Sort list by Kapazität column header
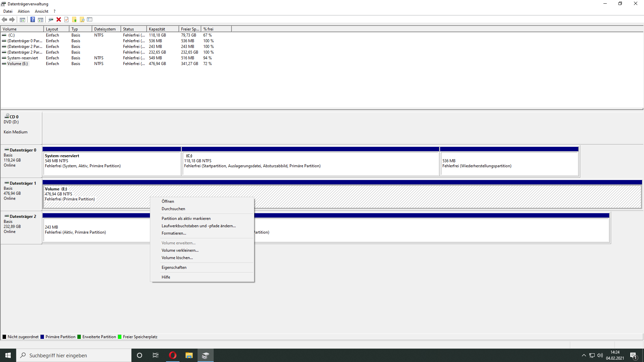Screen dimensions: 644x362 pyautogui.click(x=162, y=29)
